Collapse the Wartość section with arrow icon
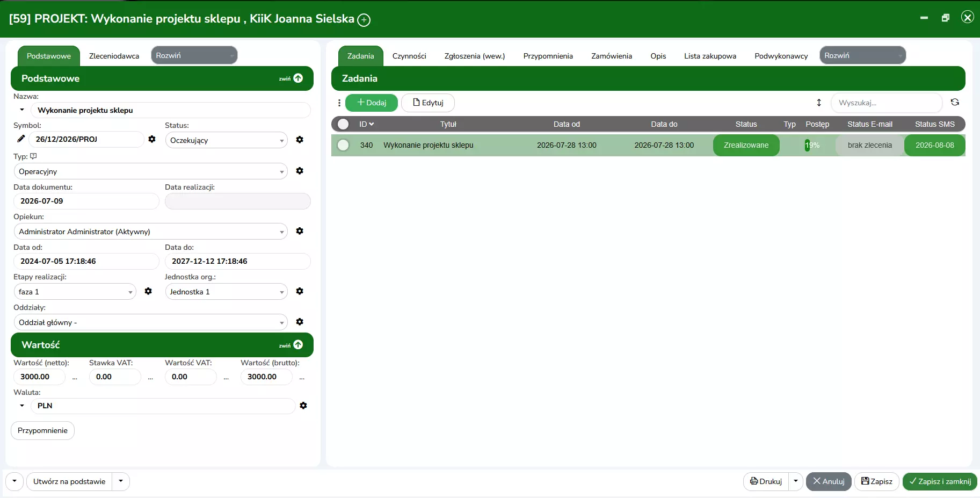Image resolution: width=980 pixels, height=498 pixels. click(x=298, y=345)
